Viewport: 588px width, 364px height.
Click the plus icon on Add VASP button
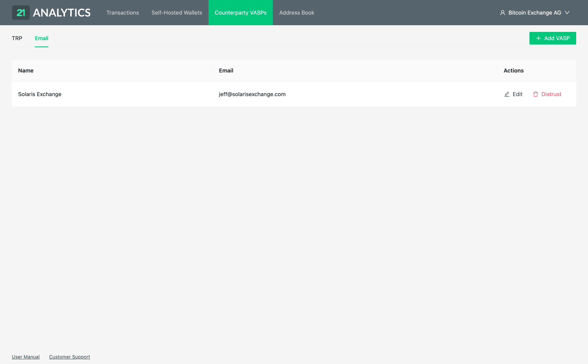(538, 38)
